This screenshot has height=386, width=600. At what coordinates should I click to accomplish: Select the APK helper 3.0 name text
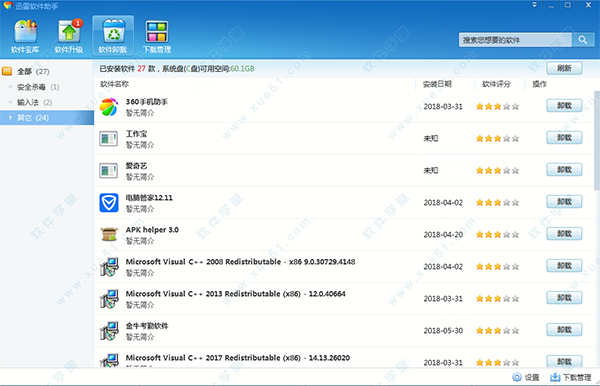[x=152, y=230]
